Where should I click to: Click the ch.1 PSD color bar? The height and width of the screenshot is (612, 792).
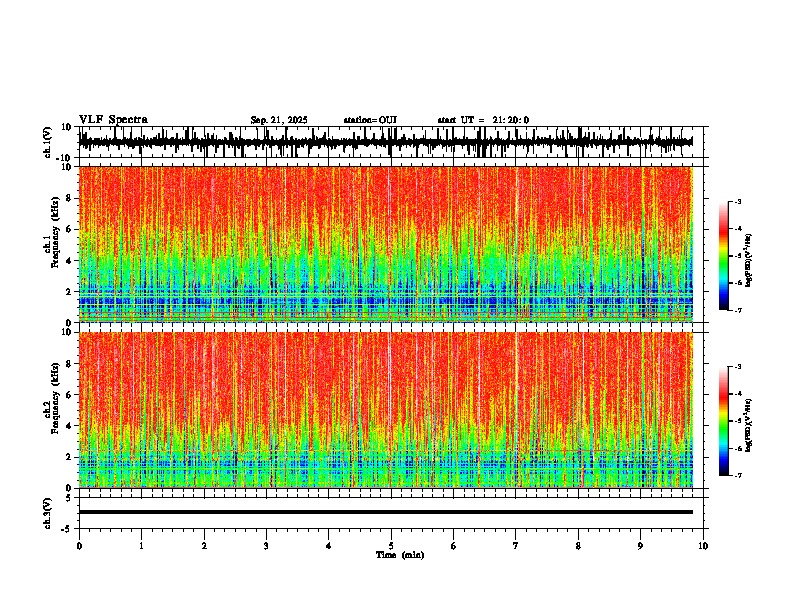[723, 256]
